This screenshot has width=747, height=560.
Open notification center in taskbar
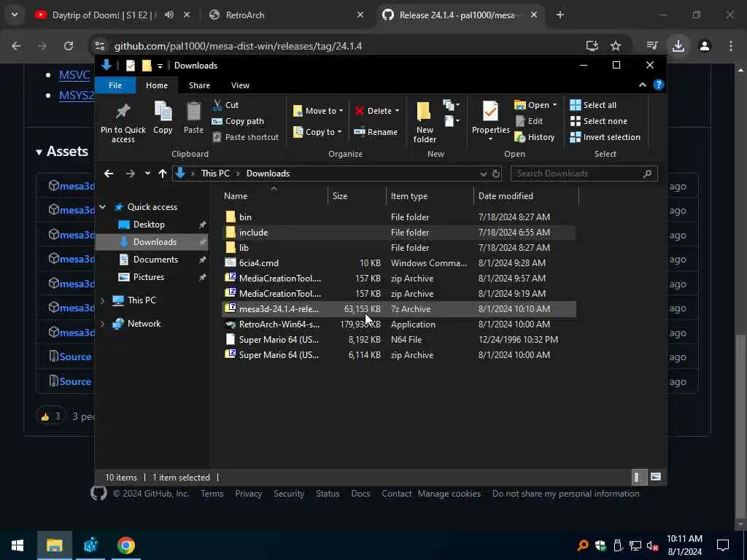coord(723,545)
